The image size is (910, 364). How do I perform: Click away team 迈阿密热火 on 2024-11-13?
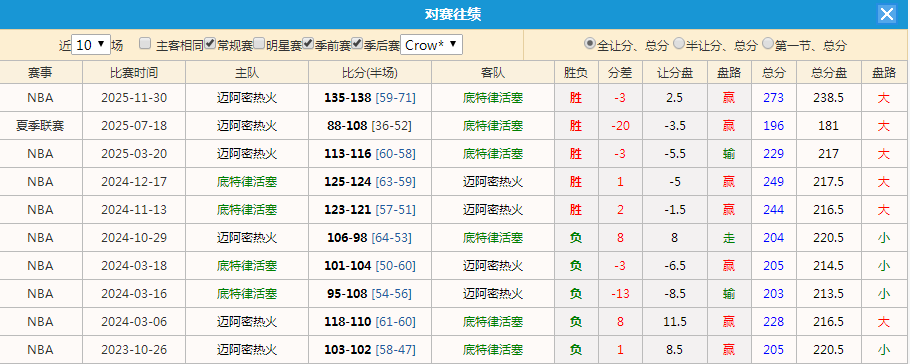tap(493, 210)
